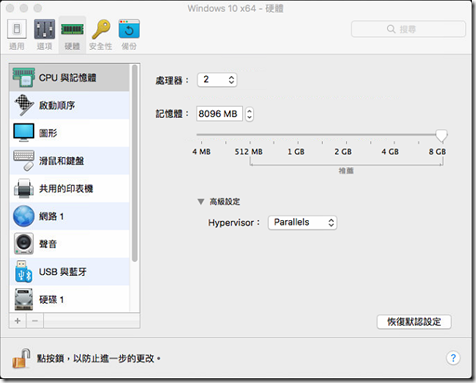Click the 記憶體 label

[x=172, y=114]
